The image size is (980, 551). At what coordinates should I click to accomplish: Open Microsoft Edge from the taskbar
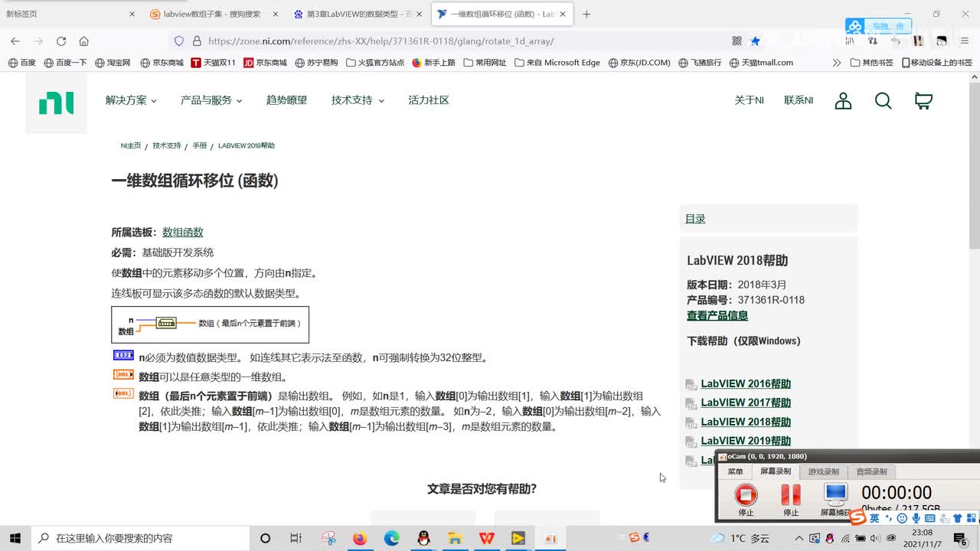[x=392, y=538]
